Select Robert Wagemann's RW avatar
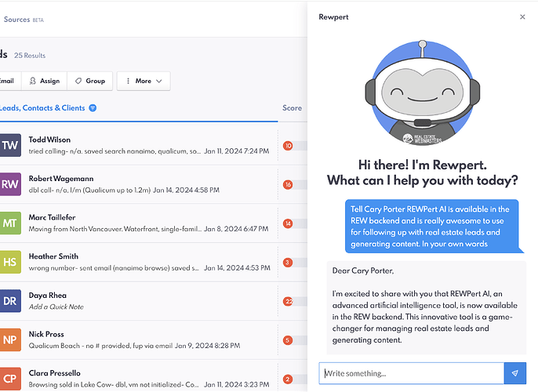This screenshot has width=538, height=392. [x=10, y=184]
